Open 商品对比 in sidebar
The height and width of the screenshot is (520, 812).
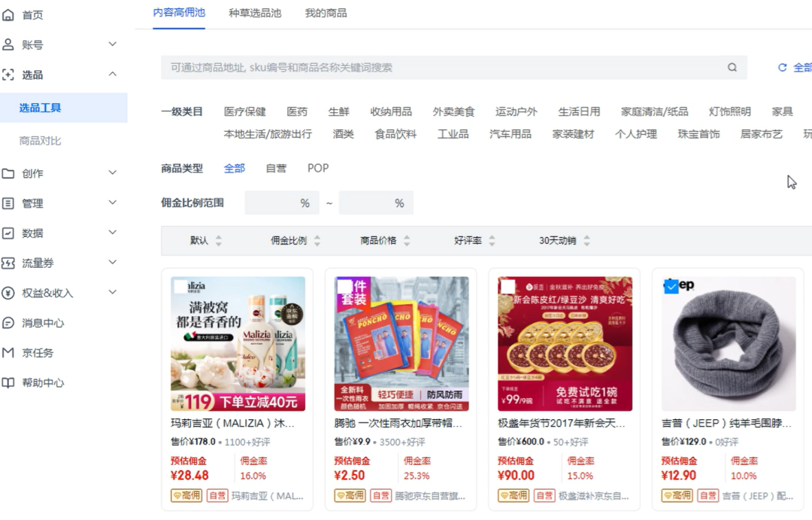(x=40, y=141)
